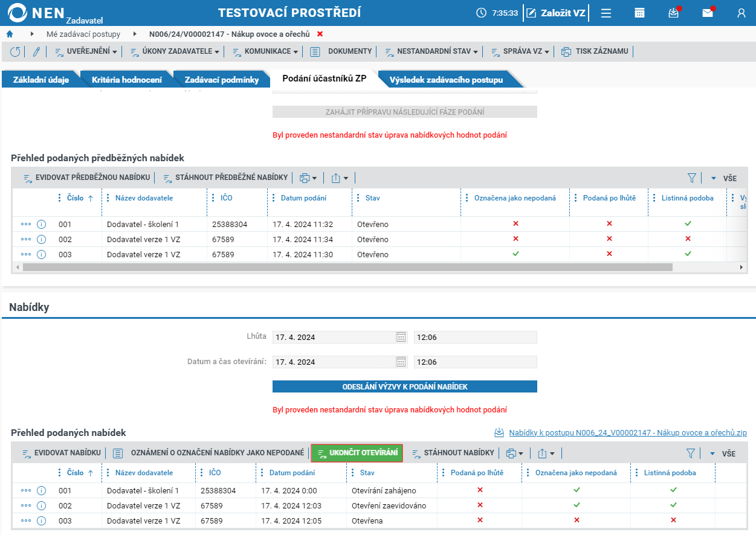The image size is (756, 535).
Task: Open the print dropdown above Přehled podaných nabídek table
Action: pyautogui.click(x=514, y=453)
